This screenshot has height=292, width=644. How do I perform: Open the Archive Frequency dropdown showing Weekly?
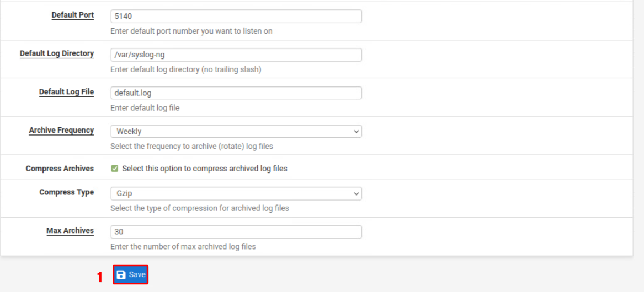(236, 132)
